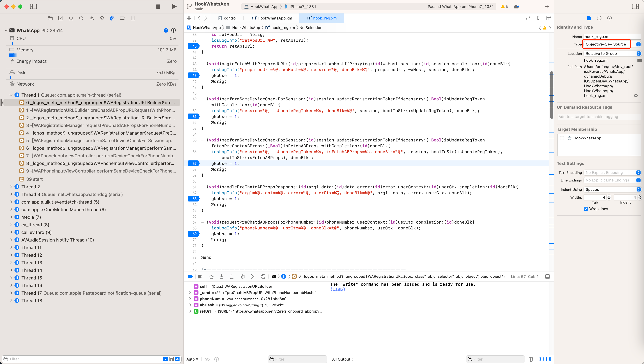644x364 pixels.
Task: Show the File inspector
Action: point(589,18)
